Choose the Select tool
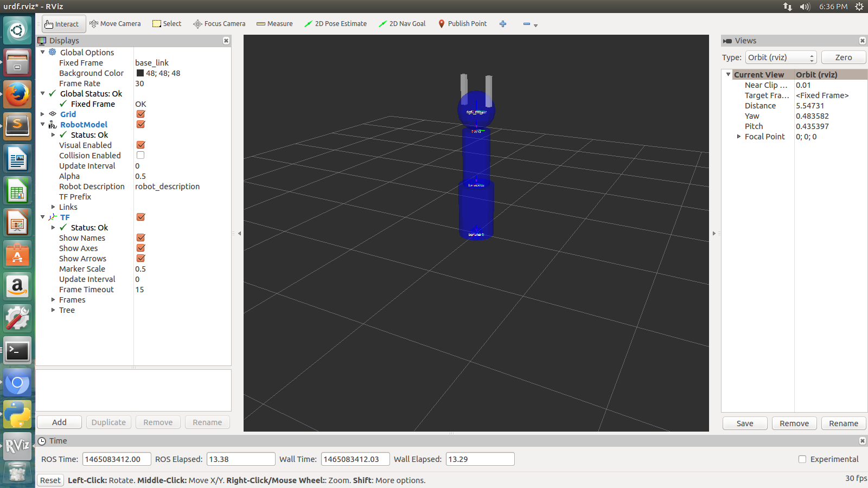868x488 pixels. 167,24
